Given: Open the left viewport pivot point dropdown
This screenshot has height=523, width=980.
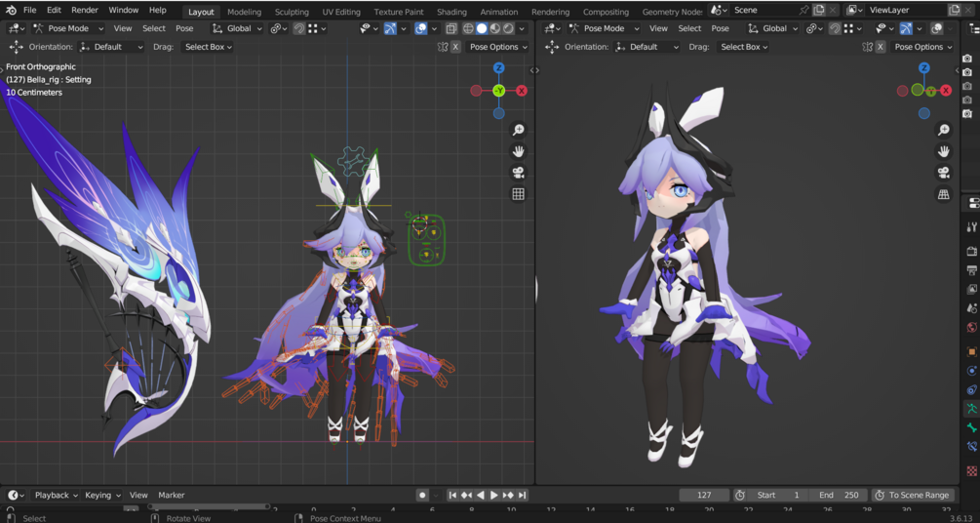Looking at the screenshot, I should (x=279, y=28).
